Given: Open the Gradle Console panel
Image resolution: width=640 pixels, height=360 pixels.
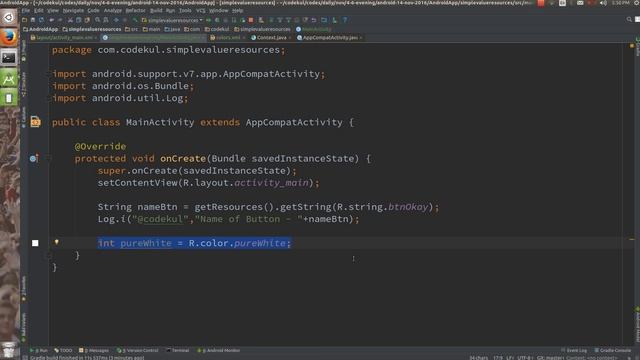Looking at the screenshot, I should pos(613,350).
